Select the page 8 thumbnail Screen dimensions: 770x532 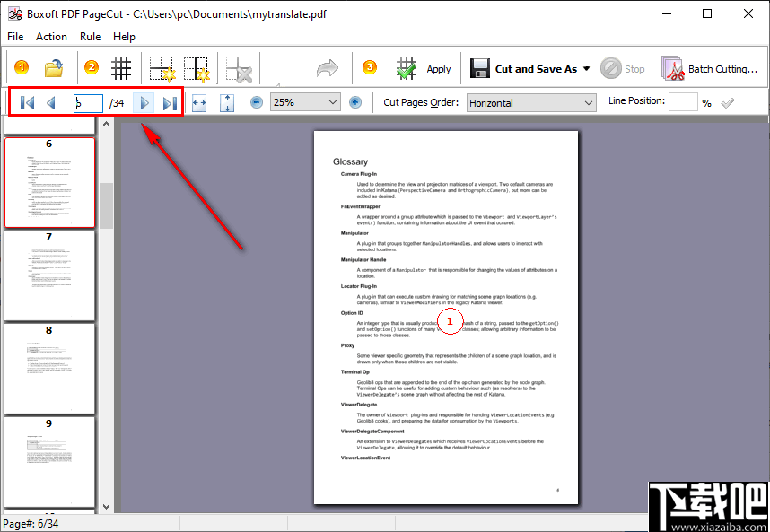click(x=49, y=366)
